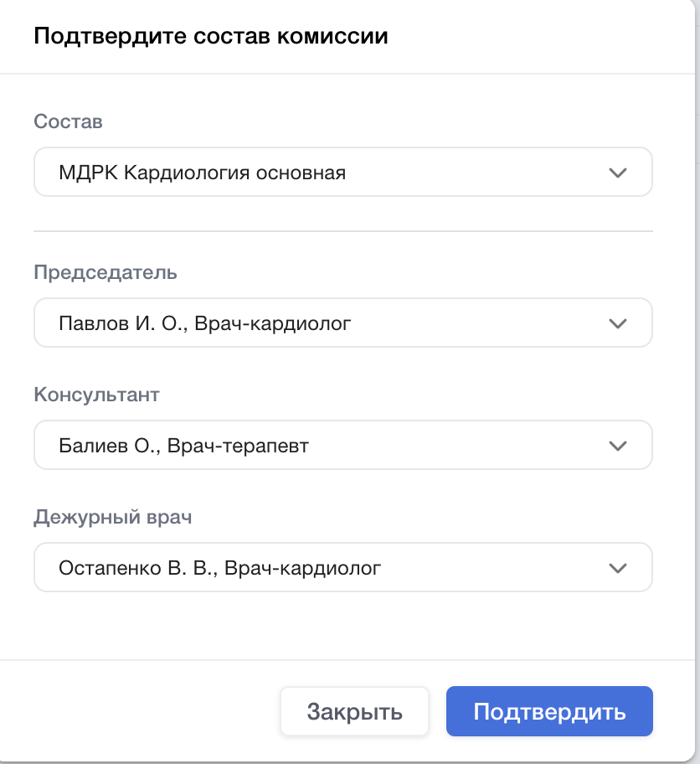Click the "Остапенко В. В., Врач-кардиолог" value
Image resolution: width=700 pixels, height=764 pixels.
tap(219, 568)
